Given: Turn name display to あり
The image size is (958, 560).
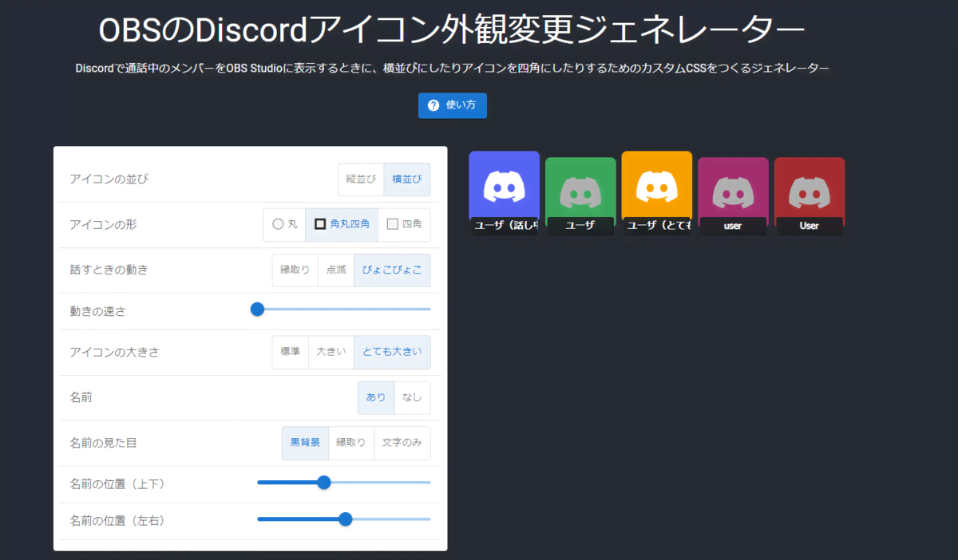Looking at the screenshot, I should click(376, 397).
